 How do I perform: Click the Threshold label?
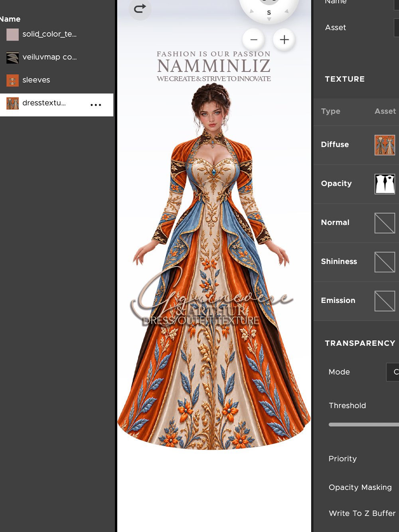click(347, 405)
